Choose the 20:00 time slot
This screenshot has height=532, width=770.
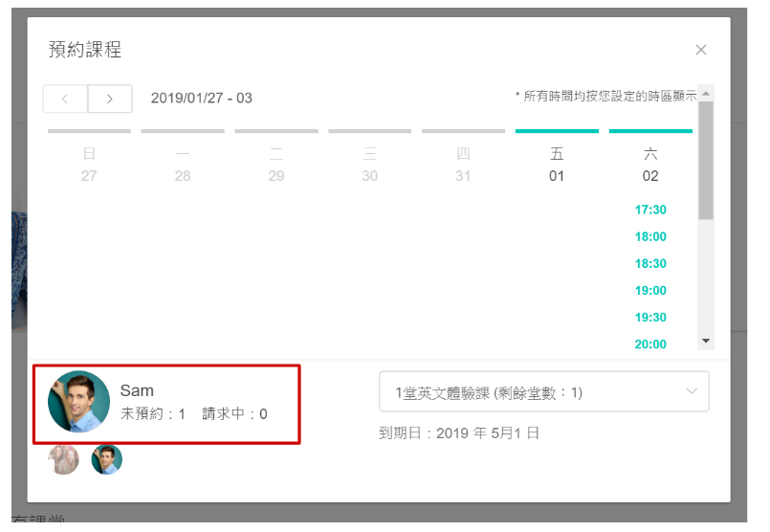pyautogui.click(x=650, y=344)
